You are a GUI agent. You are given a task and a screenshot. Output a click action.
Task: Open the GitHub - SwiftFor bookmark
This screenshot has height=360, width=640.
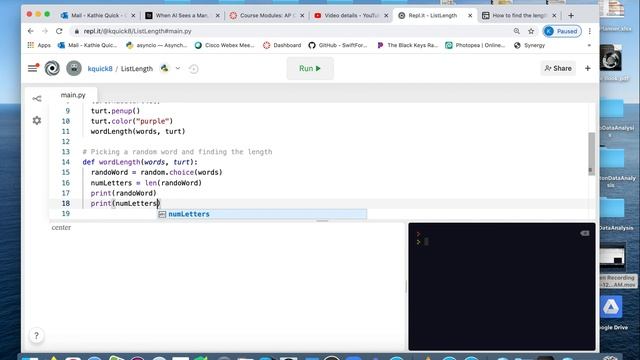(x=338, y=45)
